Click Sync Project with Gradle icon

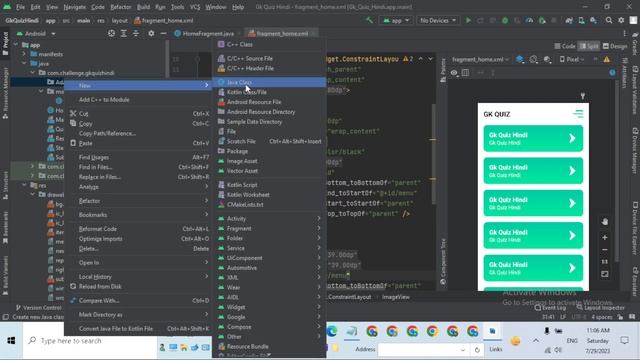click(x=569, y=20)
